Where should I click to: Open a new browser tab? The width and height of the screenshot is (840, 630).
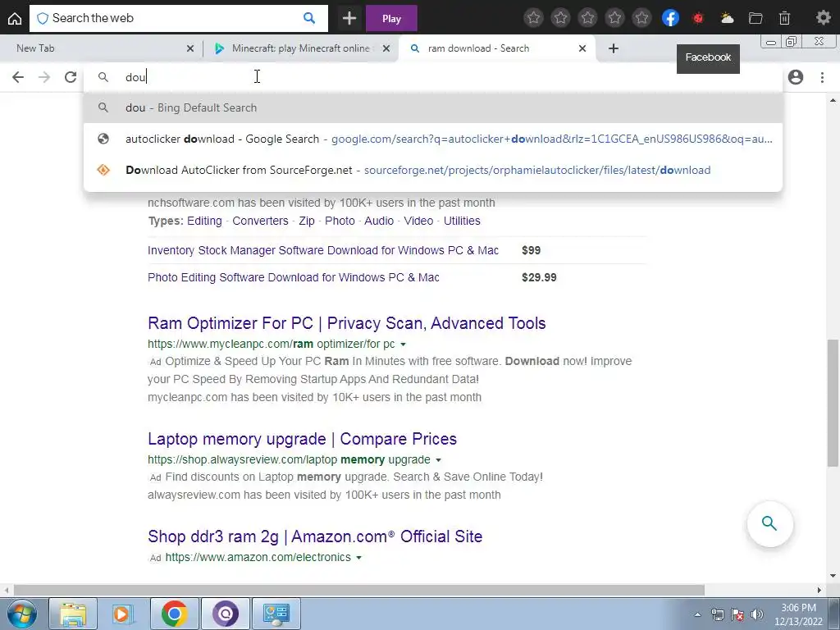coord(614,48)
